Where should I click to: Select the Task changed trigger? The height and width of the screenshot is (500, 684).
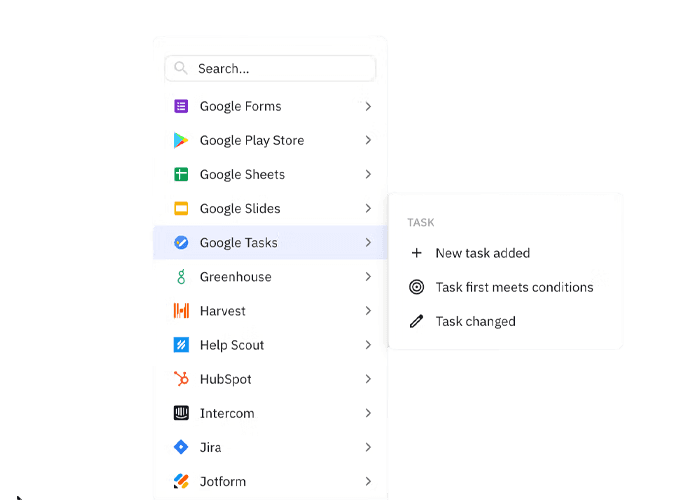(475, 321)
